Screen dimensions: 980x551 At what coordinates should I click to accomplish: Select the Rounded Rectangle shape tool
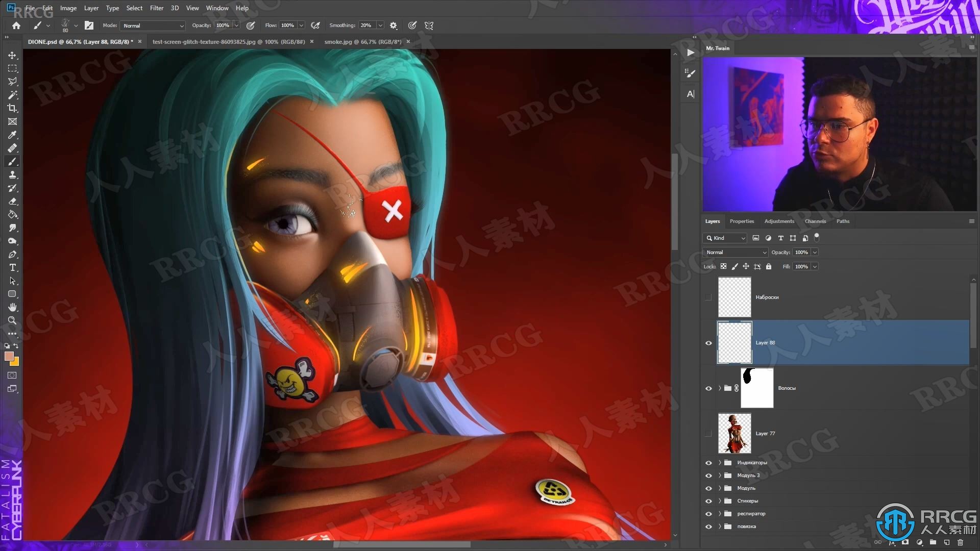pos(12,294)
